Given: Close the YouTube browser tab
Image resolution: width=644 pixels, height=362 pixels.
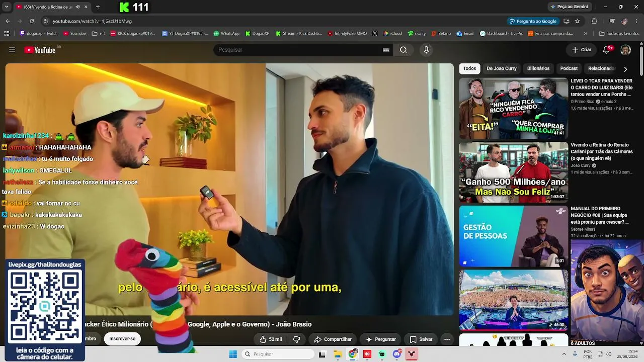Looking at the screenshot, I should click(86, 7).
